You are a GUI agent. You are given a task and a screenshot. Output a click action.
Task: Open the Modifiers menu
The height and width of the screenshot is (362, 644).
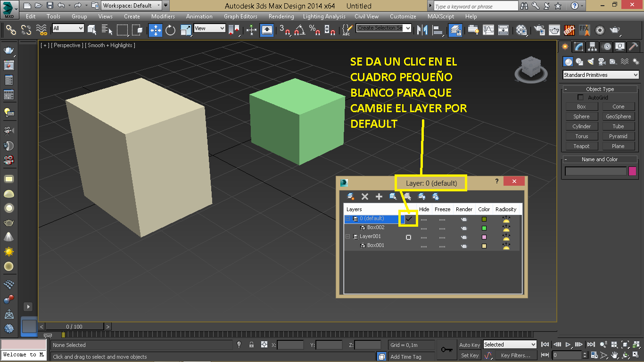(163, 16)
